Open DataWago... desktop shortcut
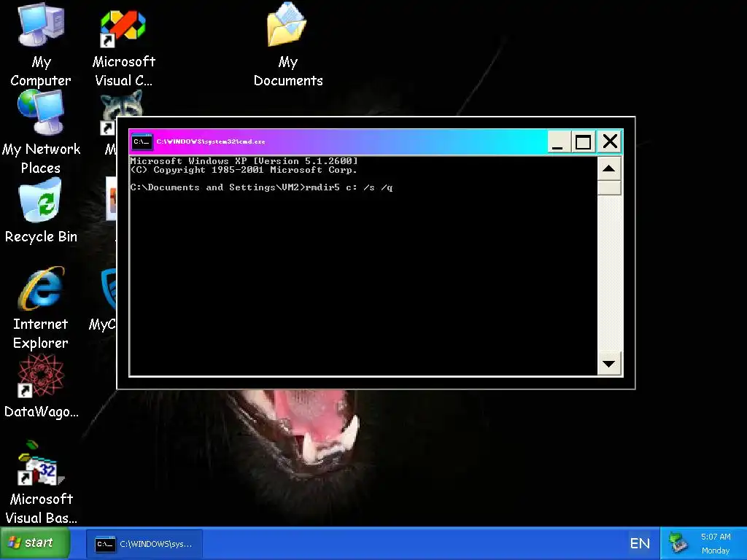This screenshot has width=747, height=560. point(41,386)
